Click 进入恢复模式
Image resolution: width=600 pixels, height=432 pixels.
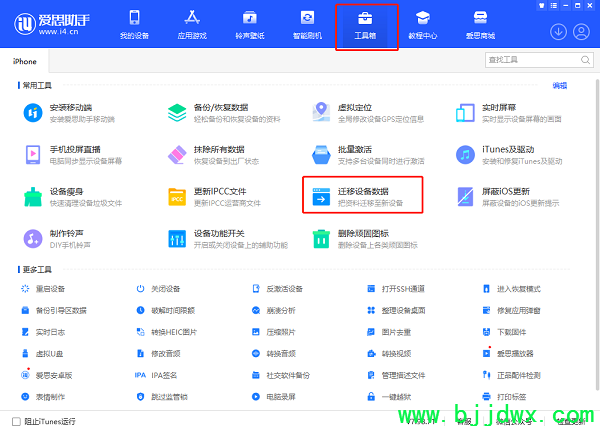pyautogui.click(x=512, y=289)
